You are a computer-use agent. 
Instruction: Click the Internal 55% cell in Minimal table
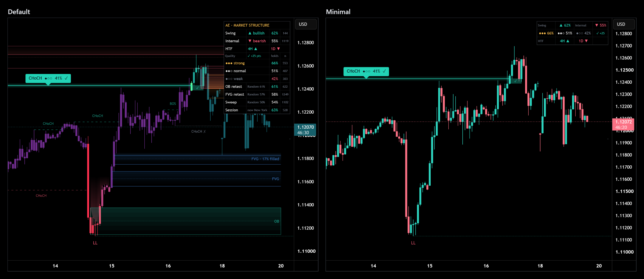click(x=601, y=25)
